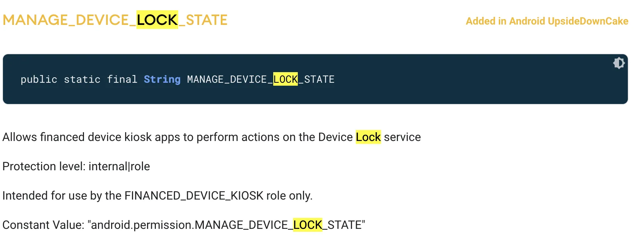Screen dimensions: 644x249
Task: Click the FINANCED_DEVICE_KIOSK role name
Action: (194, 196)
